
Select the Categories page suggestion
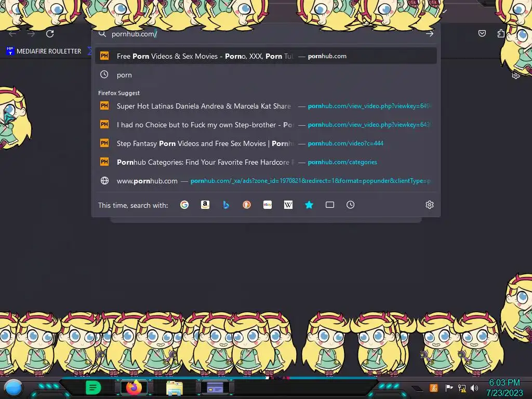265,162
